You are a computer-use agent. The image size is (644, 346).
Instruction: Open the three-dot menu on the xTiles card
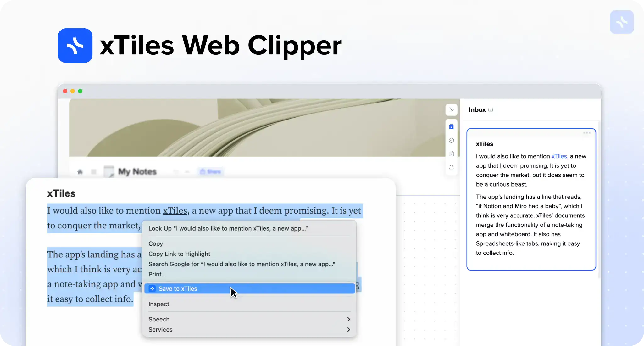click(x=587, y=133)
